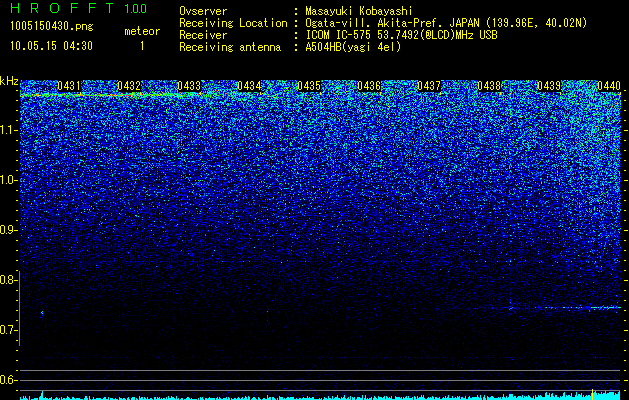Click the 0432 time marker

[129, 86]
